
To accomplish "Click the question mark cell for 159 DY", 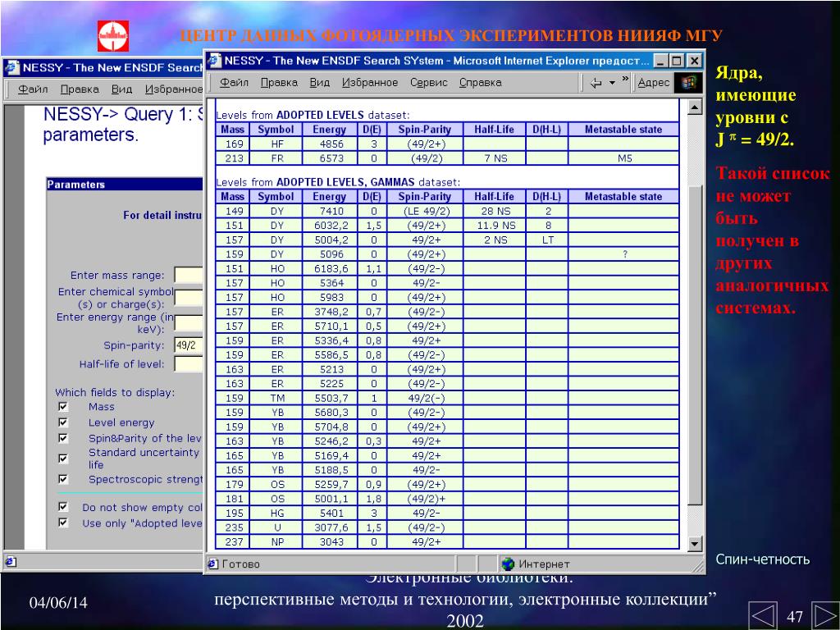I will pyautogui.click(x=623, y=254).
